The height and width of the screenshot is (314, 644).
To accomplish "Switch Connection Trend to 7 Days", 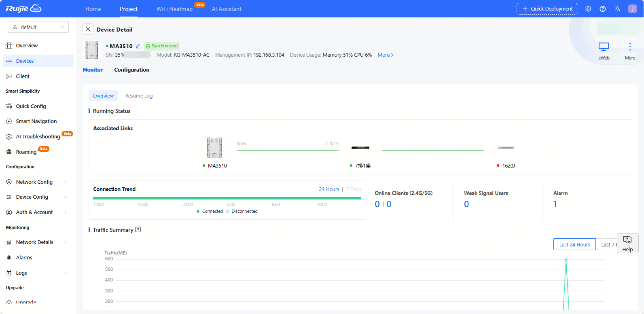I will tap(354, 189).
